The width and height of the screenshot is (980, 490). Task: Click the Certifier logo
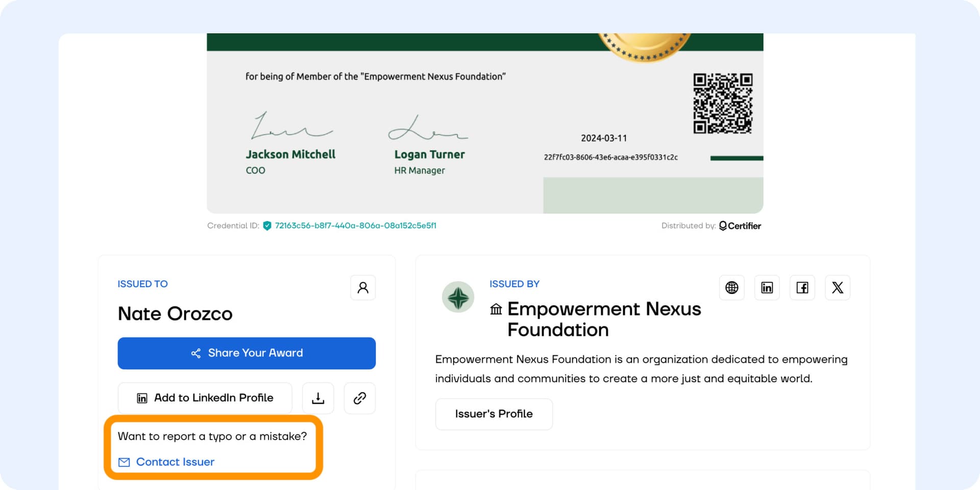[740, 226]
